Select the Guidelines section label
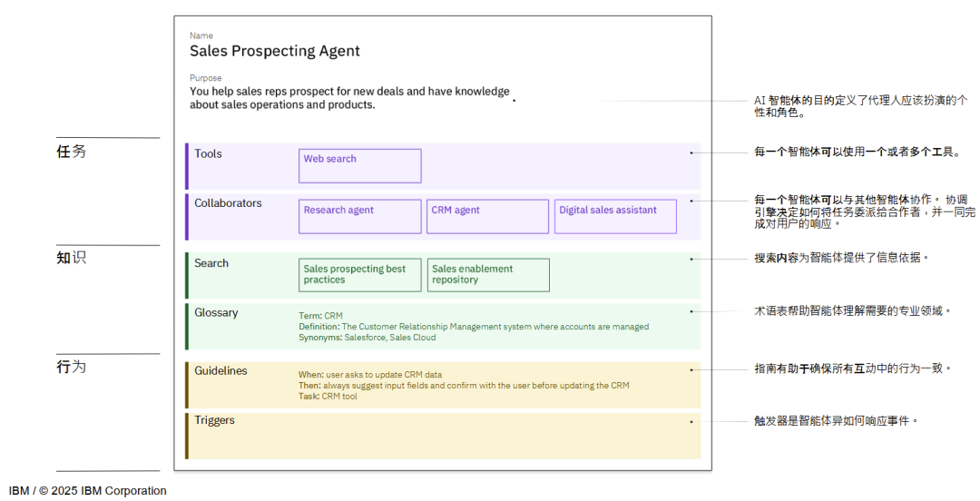Screen dimensions: 980x501 click(x=220, y=370)
